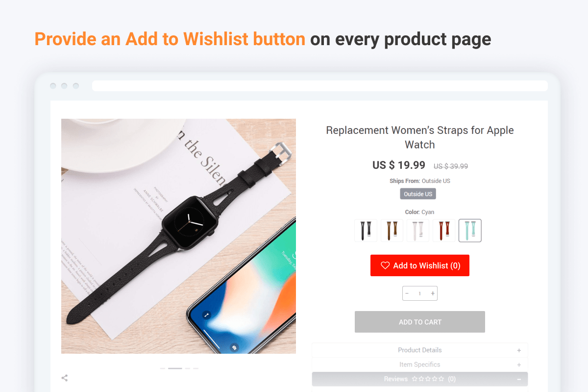Choose the white strap color option
The width and height of the screenshot is (588, 392).
coord(418,231)
